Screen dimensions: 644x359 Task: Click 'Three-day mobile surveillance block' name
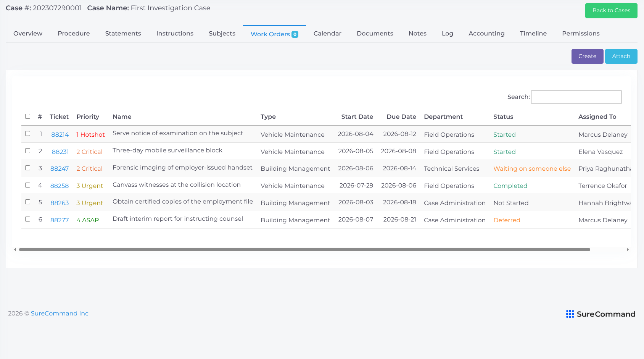pos(167,150)
